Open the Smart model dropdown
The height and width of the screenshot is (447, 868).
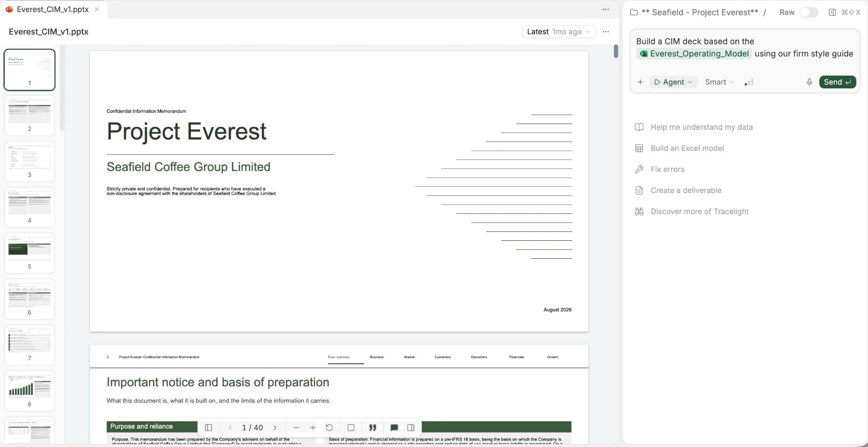tap(719, 82)
